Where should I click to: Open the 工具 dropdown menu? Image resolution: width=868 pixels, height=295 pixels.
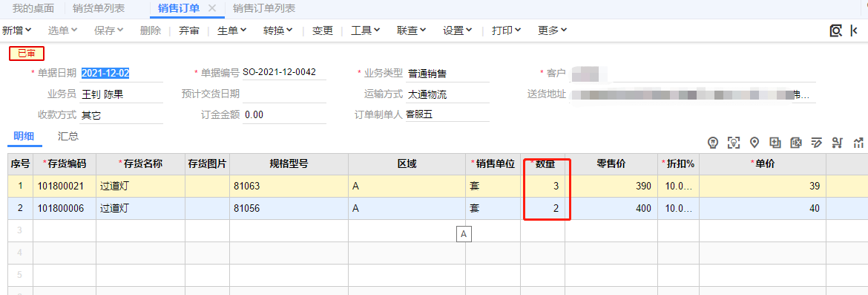coord(365,30)
